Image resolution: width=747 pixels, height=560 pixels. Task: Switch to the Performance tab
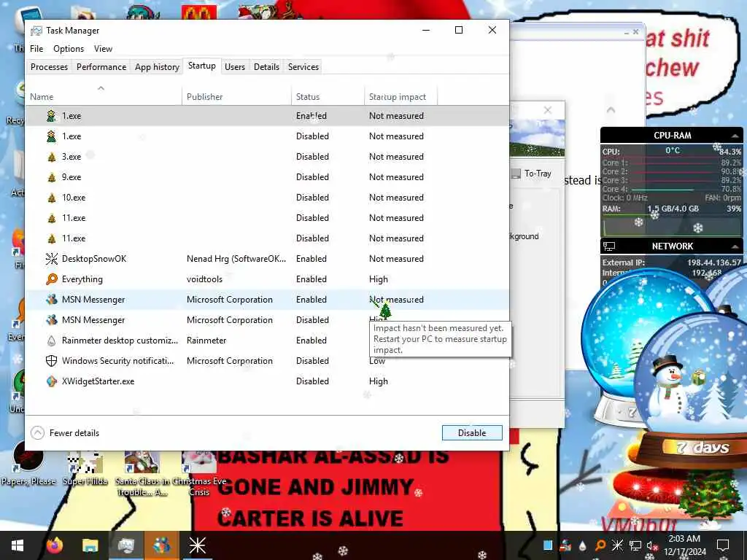point(101,66)
